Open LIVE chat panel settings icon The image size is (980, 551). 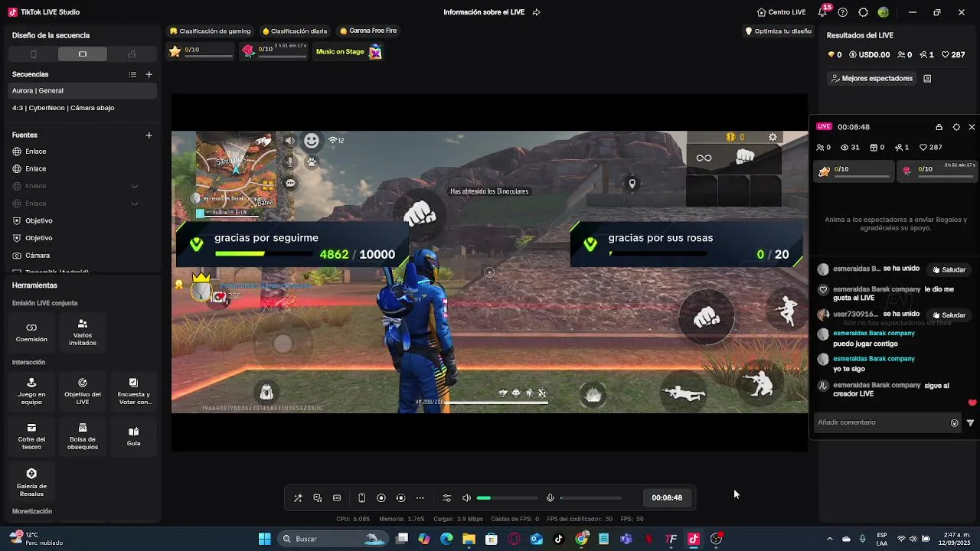(956, 127)
